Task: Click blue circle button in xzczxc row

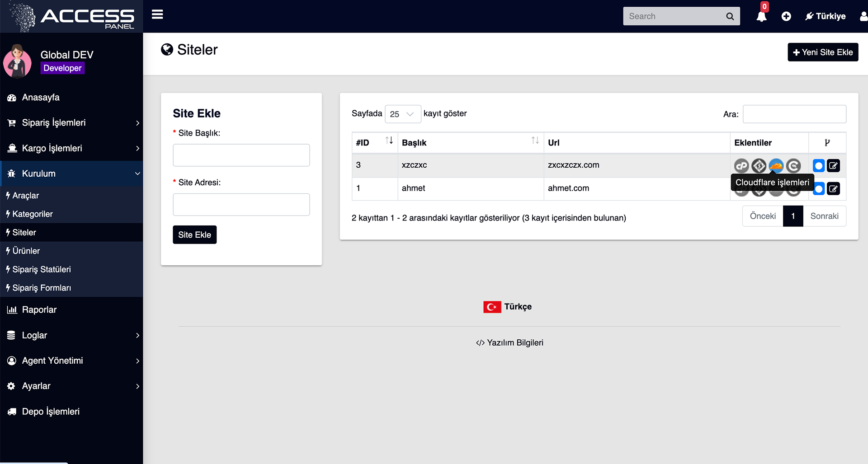Action: pyautogui.click(x=819, y=166)
